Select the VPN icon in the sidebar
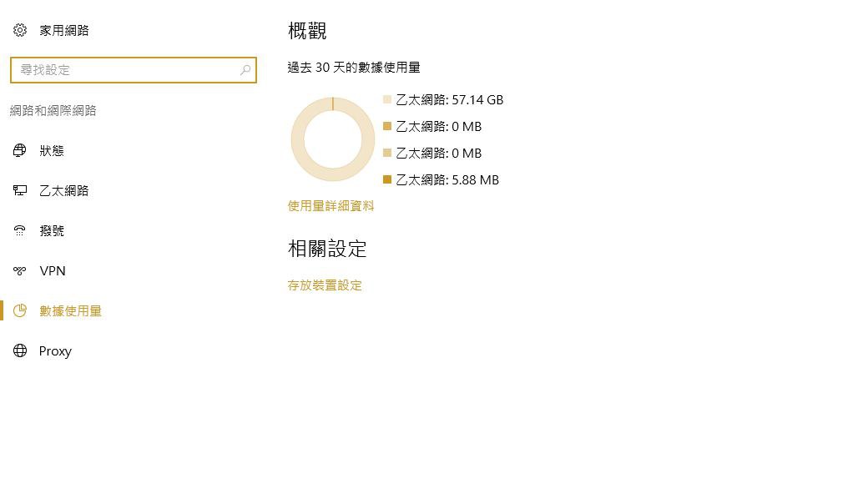868x504 pixels. [x=20, y=271]
